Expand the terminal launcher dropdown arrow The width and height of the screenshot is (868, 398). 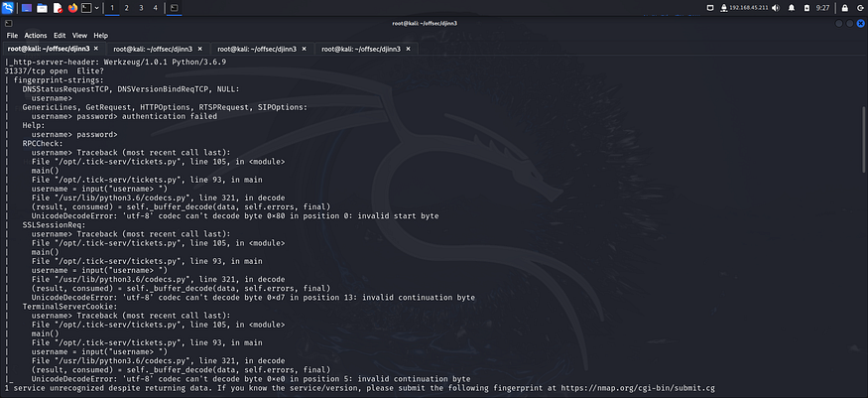[x=97, y=8]
